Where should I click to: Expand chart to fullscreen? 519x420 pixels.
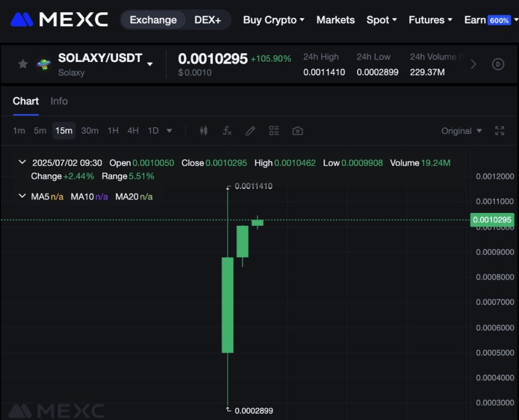click(x=500, y=131)
